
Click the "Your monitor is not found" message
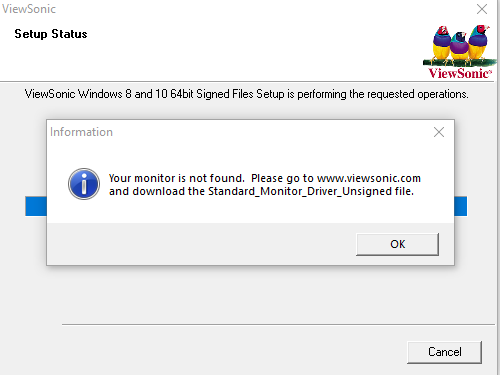click(x=177, y=178)
